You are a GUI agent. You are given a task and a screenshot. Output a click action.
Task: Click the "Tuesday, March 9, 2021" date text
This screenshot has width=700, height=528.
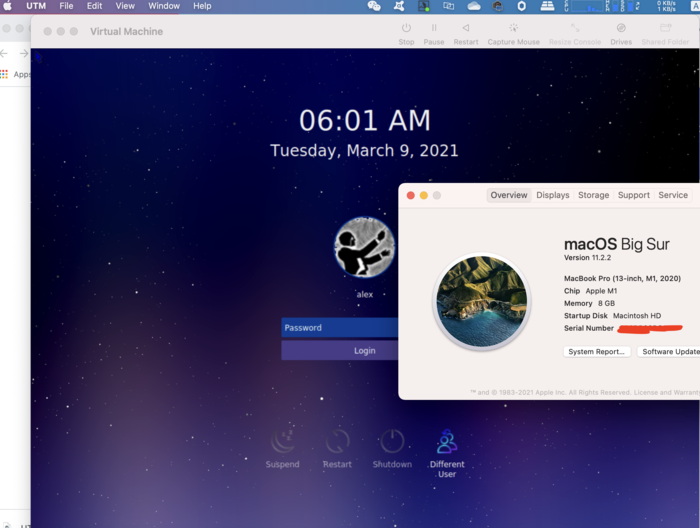(364, 150)
